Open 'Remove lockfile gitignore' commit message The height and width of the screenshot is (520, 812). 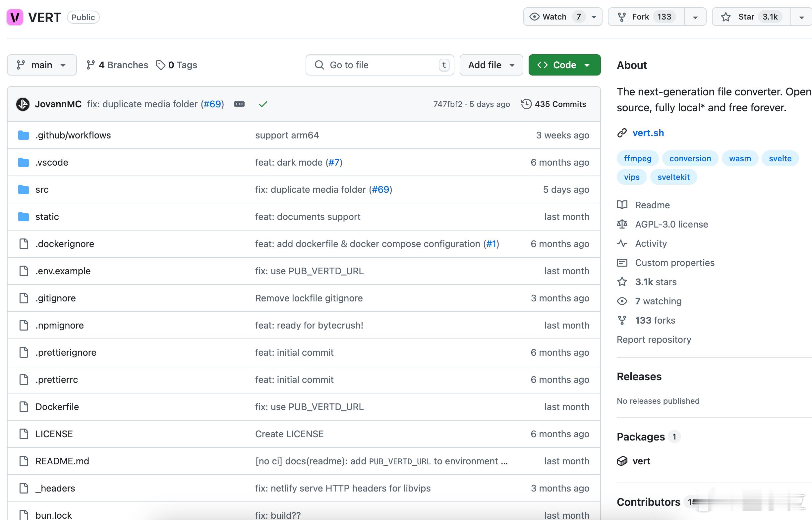(x=309, y=298)
